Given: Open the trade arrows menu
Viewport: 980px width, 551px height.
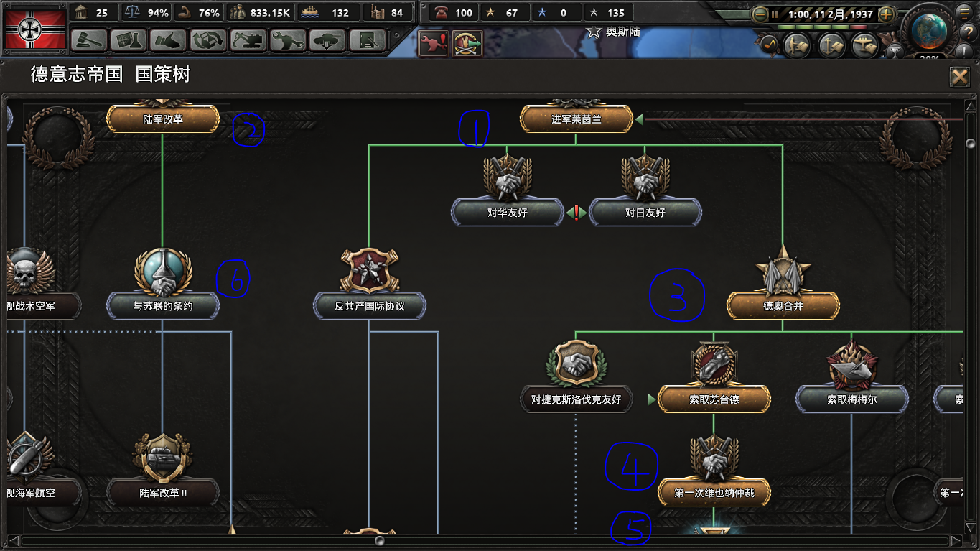Looking at the screenshot, I should (208, 40).
